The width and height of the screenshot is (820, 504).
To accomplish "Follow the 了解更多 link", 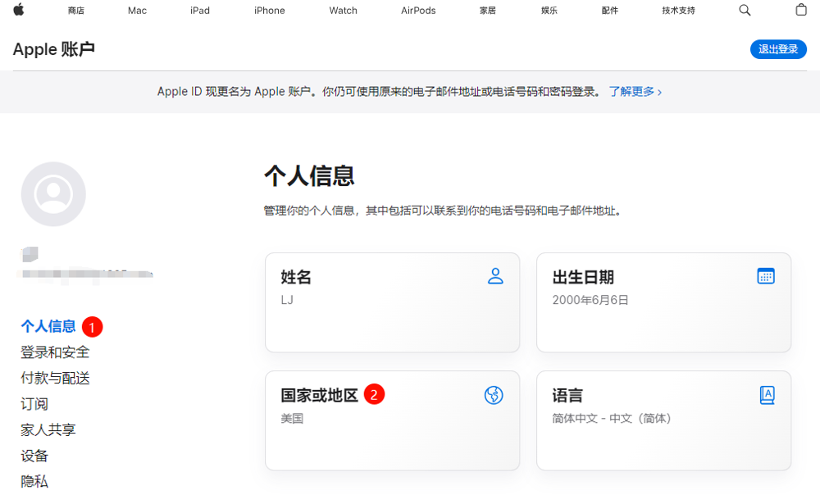I will point(635,92).
